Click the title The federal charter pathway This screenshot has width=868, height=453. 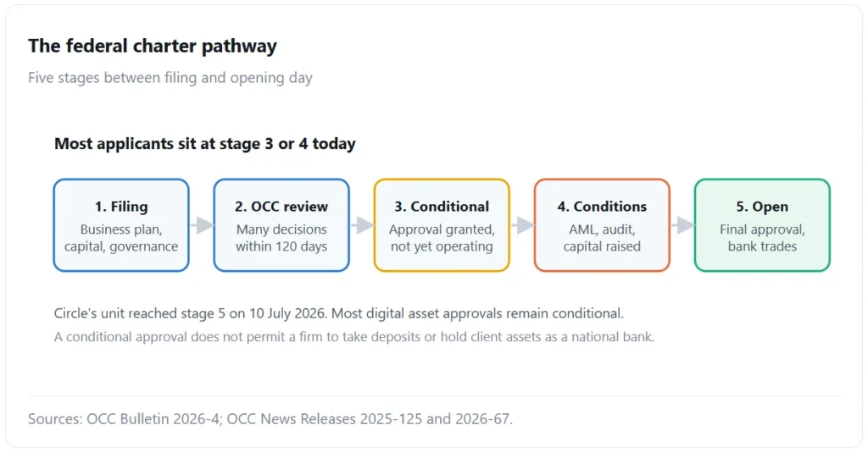[153, 46]
